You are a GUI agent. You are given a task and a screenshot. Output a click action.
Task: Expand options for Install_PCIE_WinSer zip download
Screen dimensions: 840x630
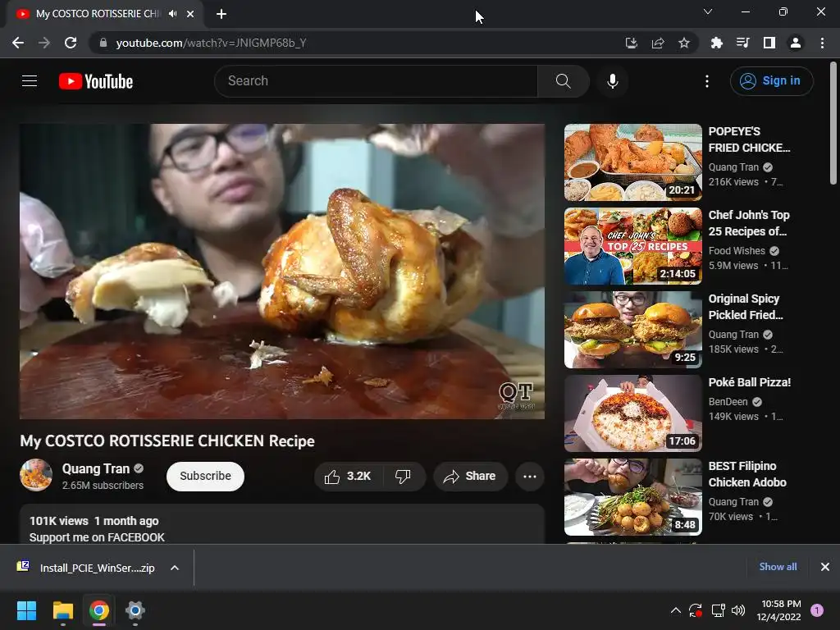pos(175,568)
